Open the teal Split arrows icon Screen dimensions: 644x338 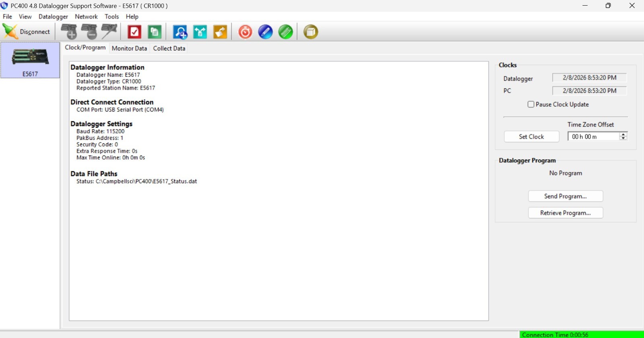tap(200, 32)
